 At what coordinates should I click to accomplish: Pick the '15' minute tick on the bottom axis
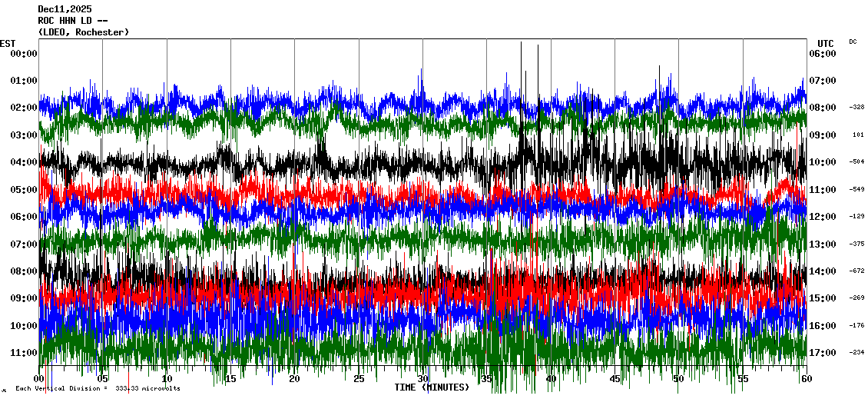(x=231, y=378)
